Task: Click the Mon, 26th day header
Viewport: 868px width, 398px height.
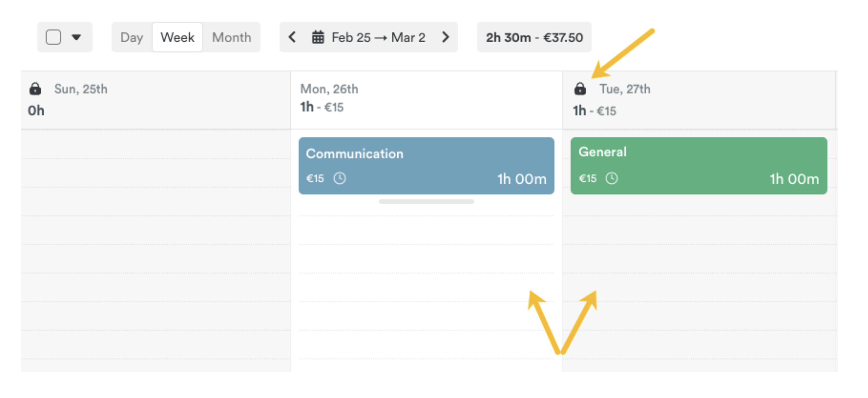Action: click(329, 89)
